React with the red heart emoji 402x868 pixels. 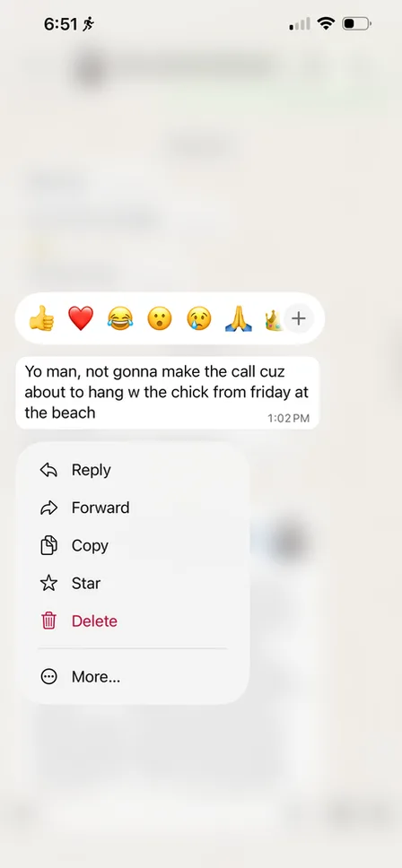pyautogui.click(x=81, y=319)
